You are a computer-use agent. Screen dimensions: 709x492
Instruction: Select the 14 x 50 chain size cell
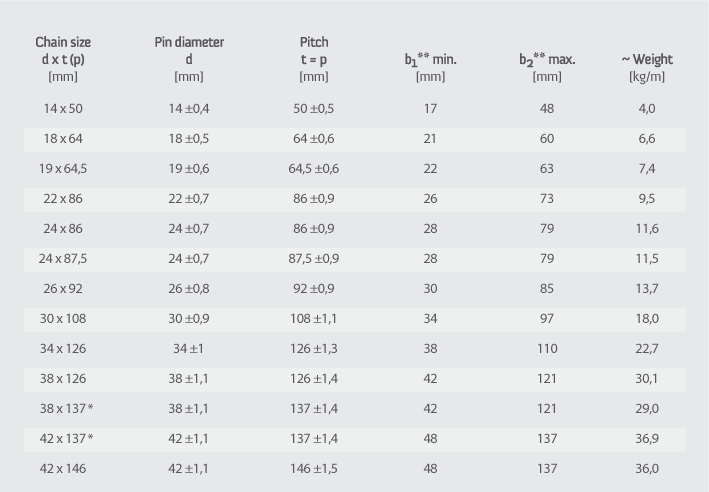[x=63, y=109]
